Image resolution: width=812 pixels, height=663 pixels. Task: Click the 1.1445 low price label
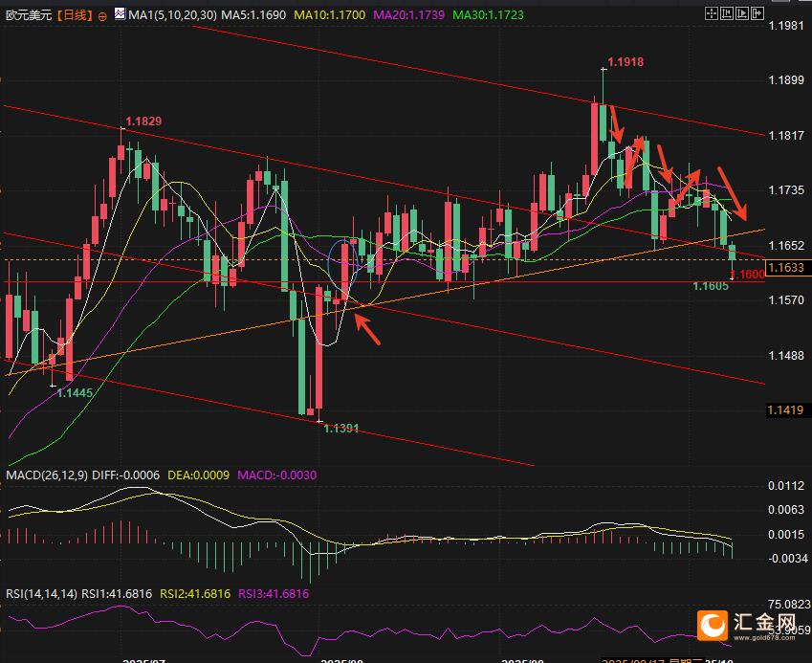75,393
